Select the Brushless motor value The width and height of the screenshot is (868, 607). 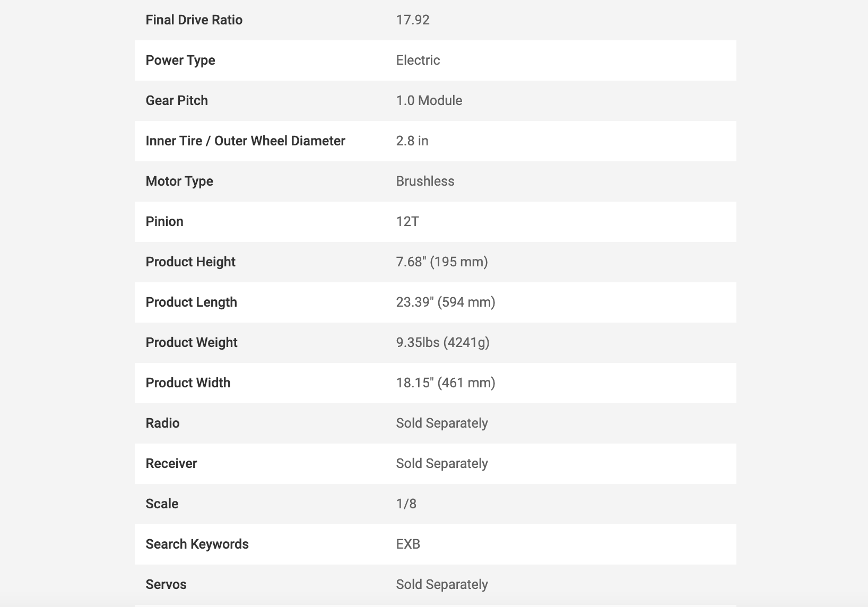tap(426, 181)
